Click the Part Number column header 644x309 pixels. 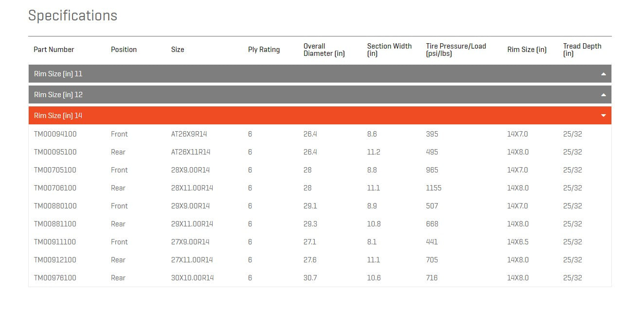pos(54,50)
